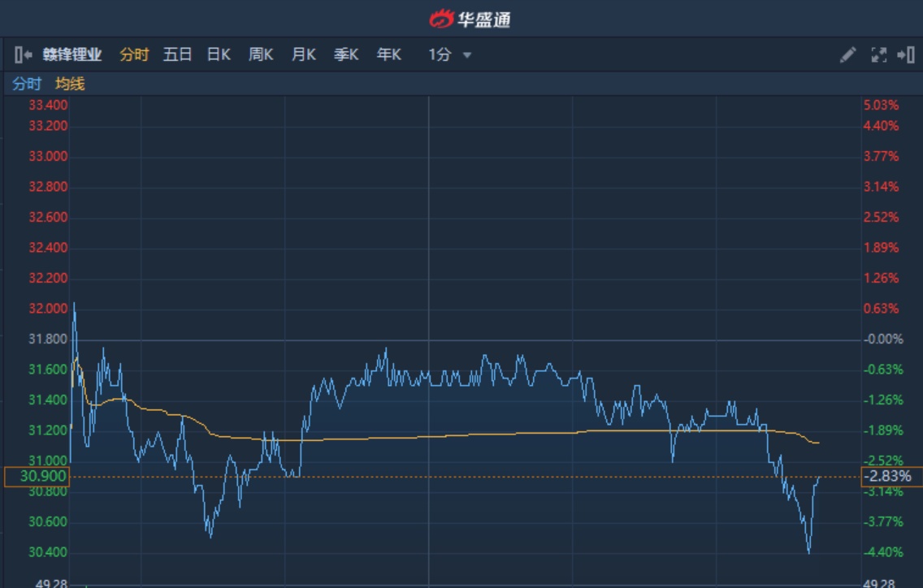
Task: Click the -2.83% change label
Action: [891, 477]
